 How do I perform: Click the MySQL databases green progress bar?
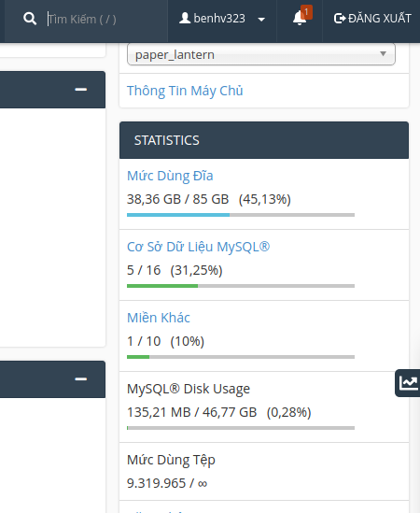click(x=241, y=286)
